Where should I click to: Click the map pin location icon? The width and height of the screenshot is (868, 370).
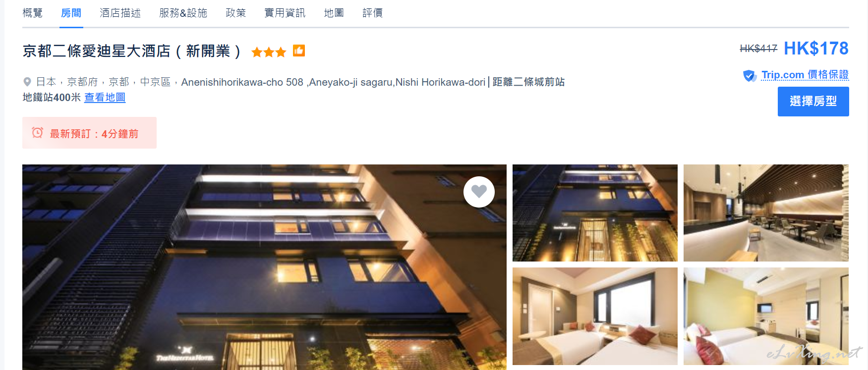(x=27, y=82)
